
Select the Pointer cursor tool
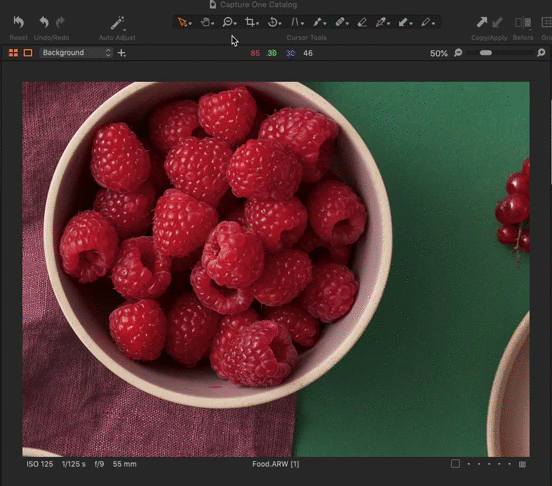tap(182, 22)
